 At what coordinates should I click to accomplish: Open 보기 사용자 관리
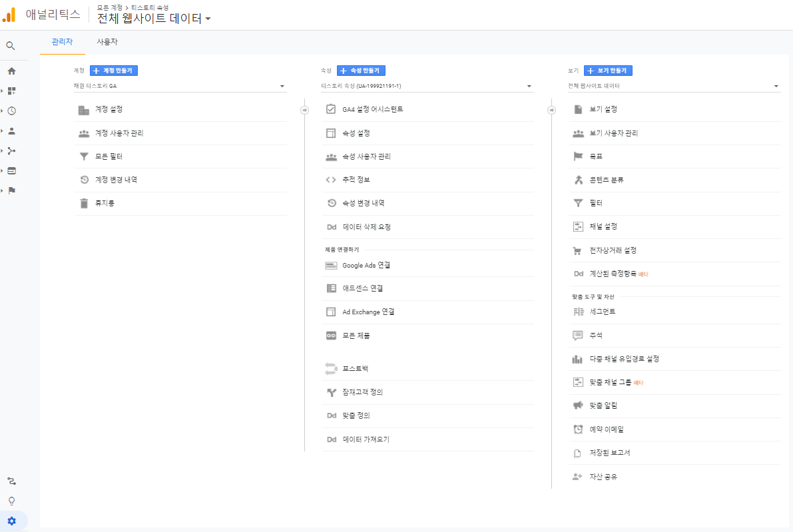click(674, 134)
